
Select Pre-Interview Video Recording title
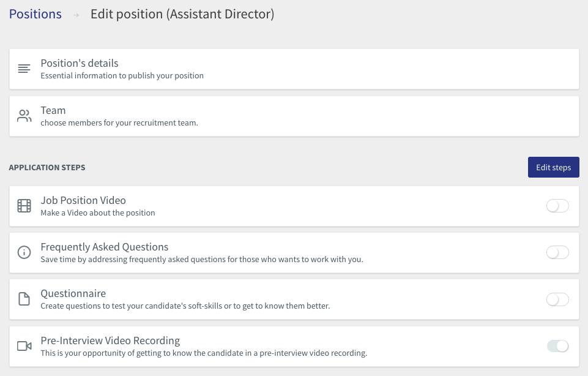point(110,340)
